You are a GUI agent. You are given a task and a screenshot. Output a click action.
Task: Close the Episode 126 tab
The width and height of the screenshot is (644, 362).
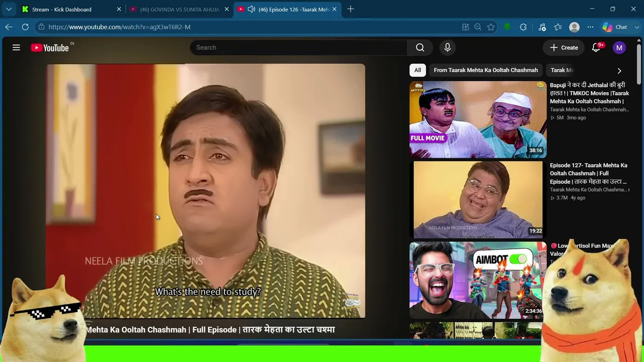pyautogui.click(x=335, y=9)
